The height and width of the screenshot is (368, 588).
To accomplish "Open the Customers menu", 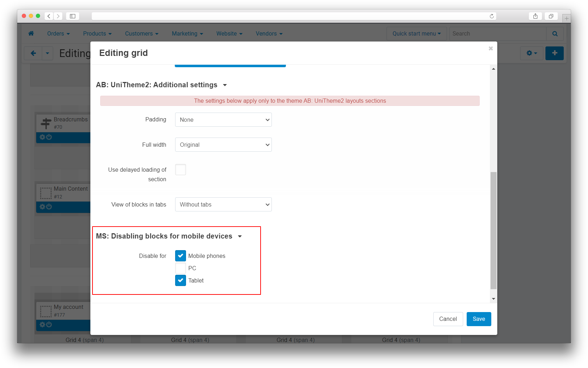I will pyautogui.click(x=142, y=33).
